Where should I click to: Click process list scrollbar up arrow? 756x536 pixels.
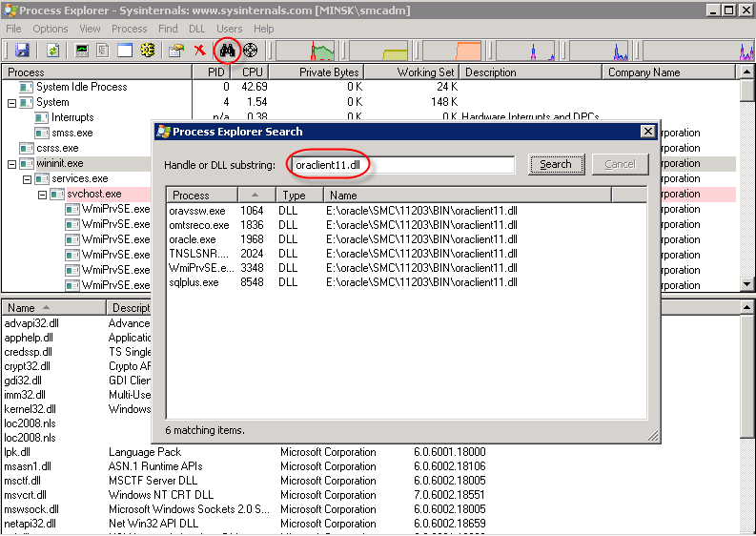tap(746, 72)
